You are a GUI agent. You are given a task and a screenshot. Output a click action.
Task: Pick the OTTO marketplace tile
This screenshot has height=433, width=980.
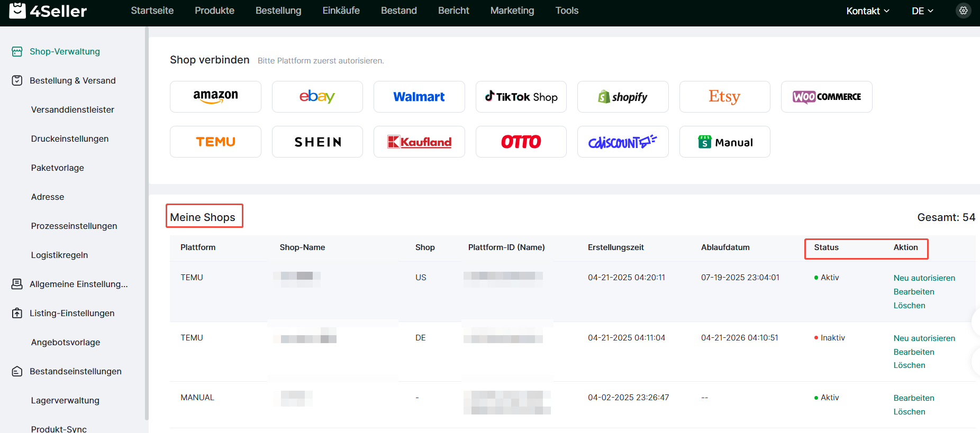[x=521, y=142]
